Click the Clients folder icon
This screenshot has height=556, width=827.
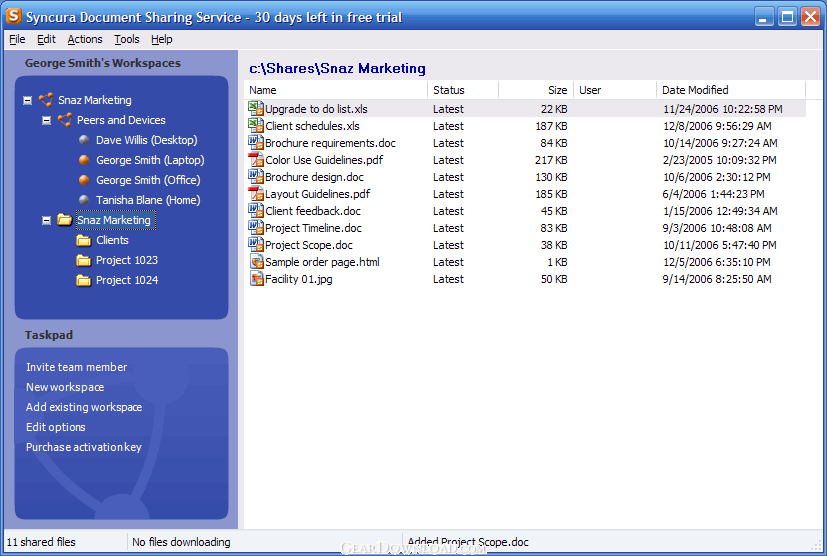tap(83, 241)
